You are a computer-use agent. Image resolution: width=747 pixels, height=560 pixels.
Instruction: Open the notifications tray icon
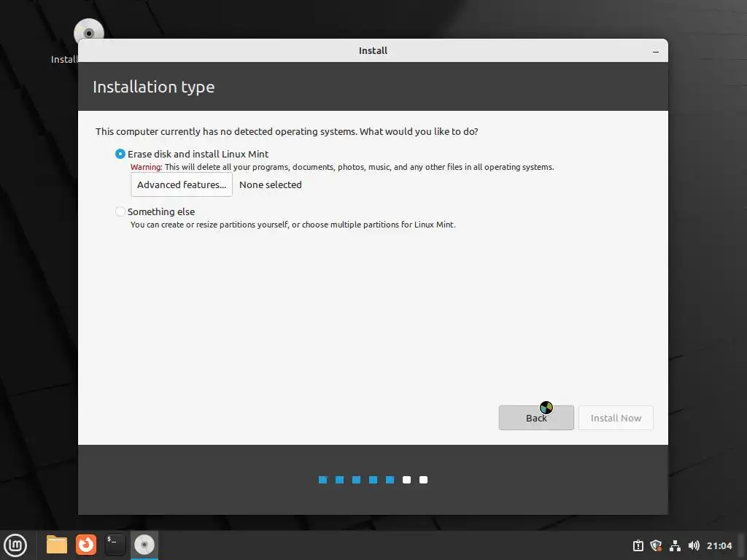(x=638, y=545)
